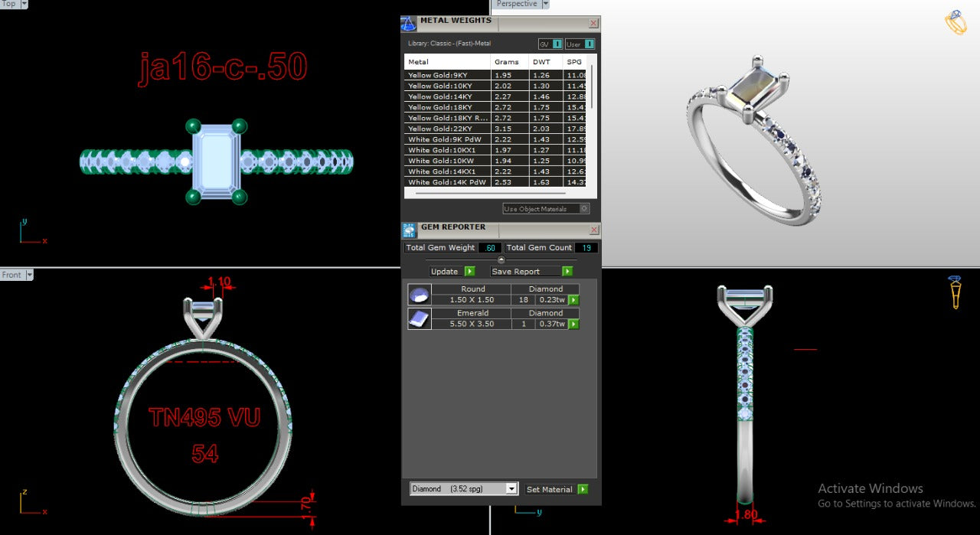Select the Yellow Gold:18KY R... row
Image resolution: width=980 pixels, height=535 pixels.
point(495,118)
